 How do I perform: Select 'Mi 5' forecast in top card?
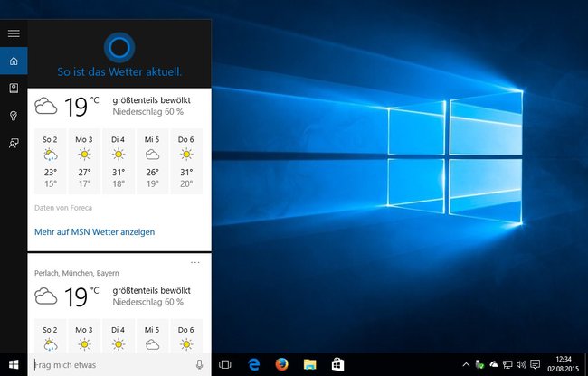tap(152, 162)
